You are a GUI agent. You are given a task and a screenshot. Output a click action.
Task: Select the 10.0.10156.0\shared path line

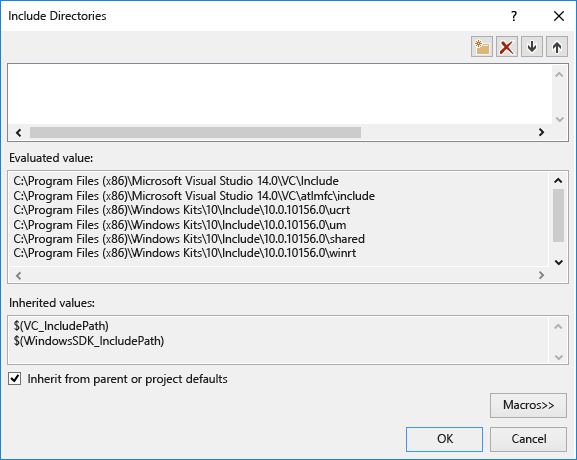189,239
